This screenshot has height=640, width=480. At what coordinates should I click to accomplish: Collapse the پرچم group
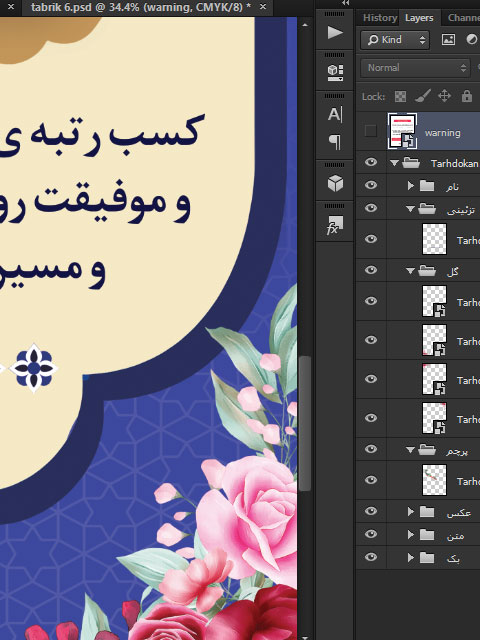[x=411, y=450]
